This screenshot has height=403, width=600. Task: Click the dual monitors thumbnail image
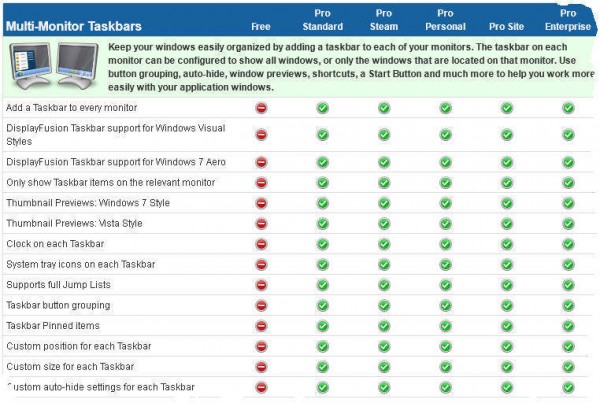(x=54, y=65)
